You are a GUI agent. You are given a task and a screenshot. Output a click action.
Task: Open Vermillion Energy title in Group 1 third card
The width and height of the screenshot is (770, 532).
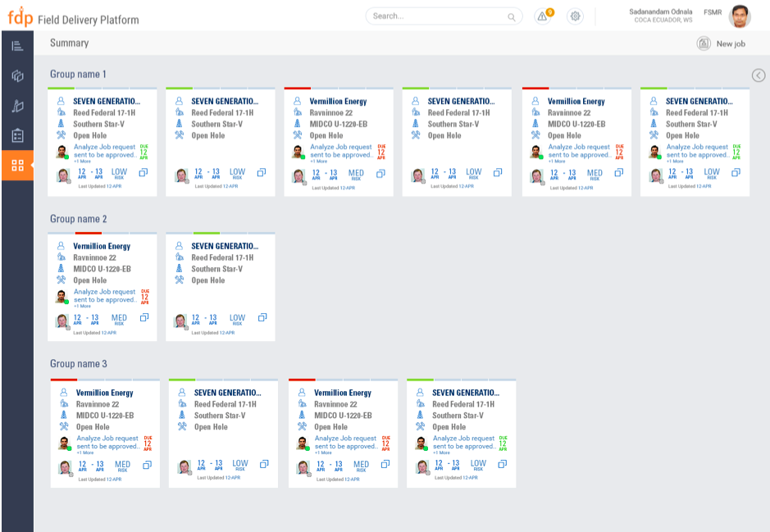coord(338,102)
